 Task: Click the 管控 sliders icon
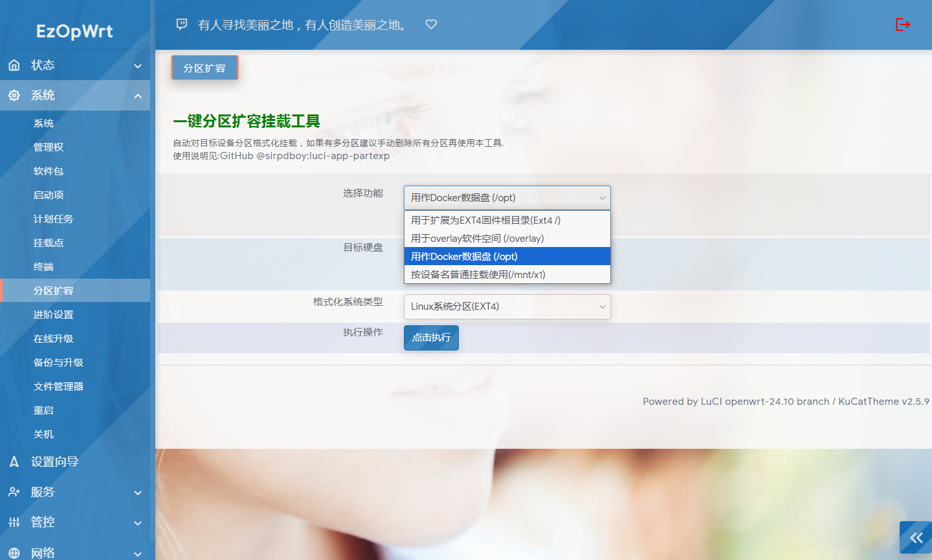pyautogui.click(x=14, y=522)
